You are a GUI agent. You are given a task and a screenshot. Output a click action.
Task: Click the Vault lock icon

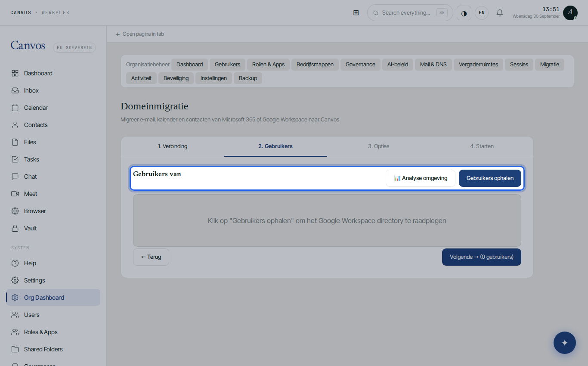[15, 228]
